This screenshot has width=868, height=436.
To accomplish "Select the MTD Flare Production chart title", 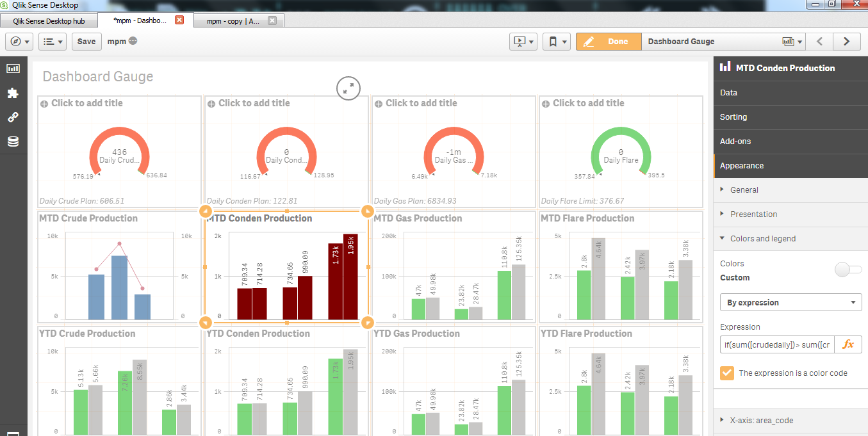I will click(x=587, y=218).
